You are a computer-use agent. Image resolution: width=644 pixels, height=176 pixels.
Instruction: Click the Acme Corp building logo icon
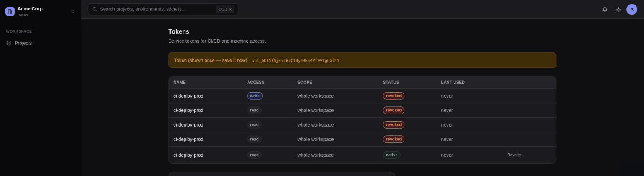point(10,11)
